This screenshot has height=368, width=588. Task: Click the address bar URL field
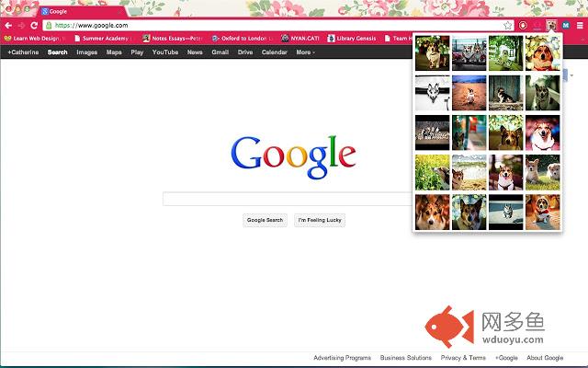click(277, 25)
